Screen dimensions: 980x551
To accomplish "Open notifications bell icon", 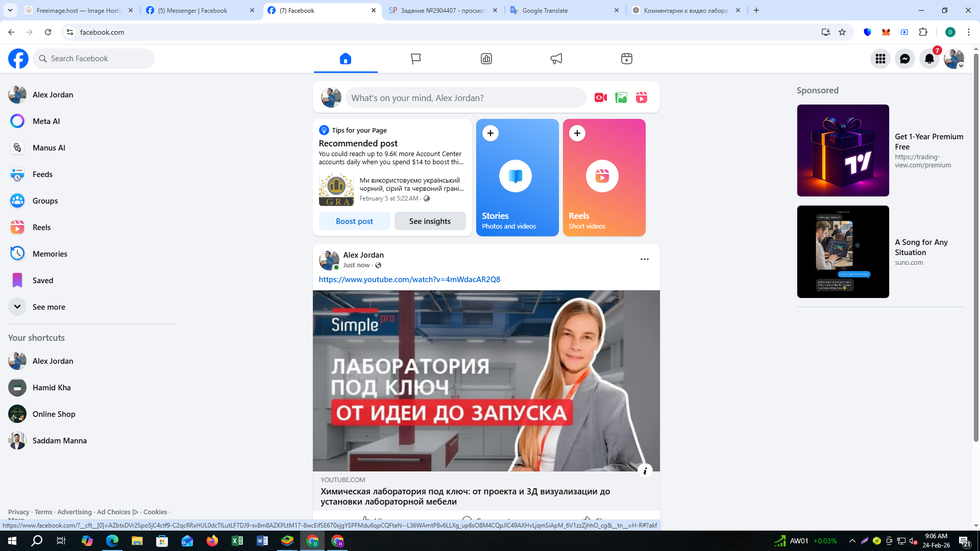I will click(929, 59).
